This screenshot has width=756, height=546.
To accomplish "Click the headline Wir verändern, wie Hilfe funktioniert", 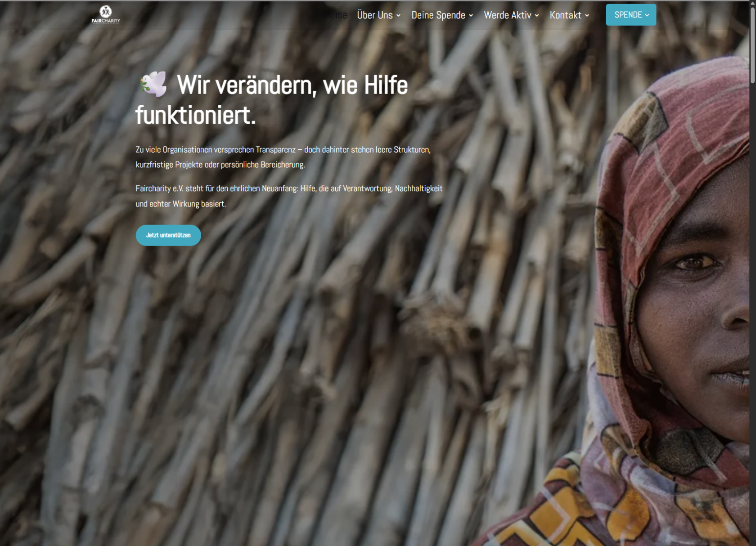I will [272, 100].
